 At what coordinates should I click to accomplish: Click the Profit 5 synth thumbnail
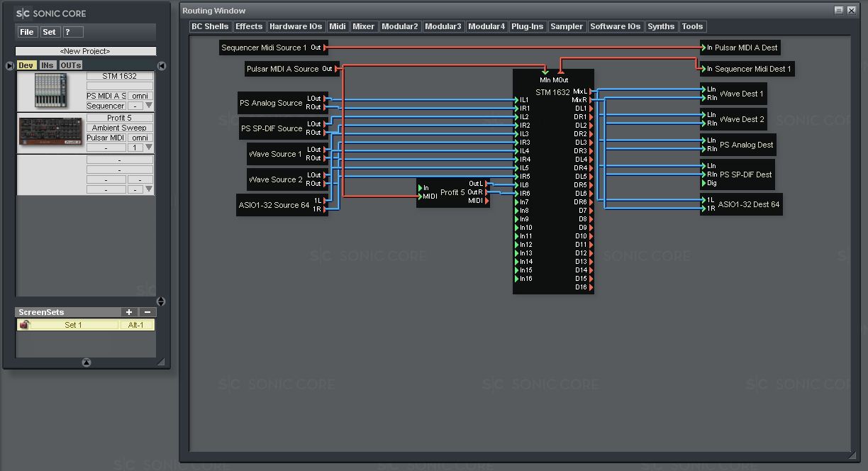click(51, 133)
